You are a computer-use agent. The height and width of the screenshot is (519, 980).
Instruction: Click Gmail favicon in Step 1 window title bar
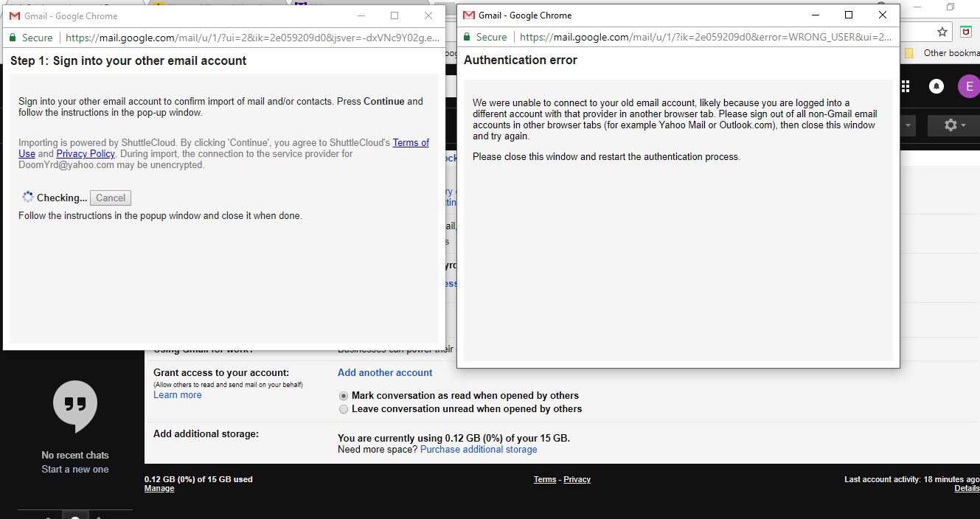click(14, 15)
